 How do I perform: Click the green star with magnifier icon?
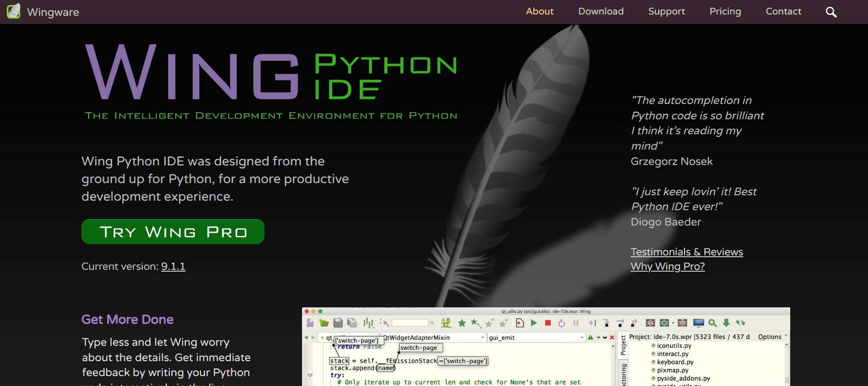pyautogui.click(x=476, y=323)
